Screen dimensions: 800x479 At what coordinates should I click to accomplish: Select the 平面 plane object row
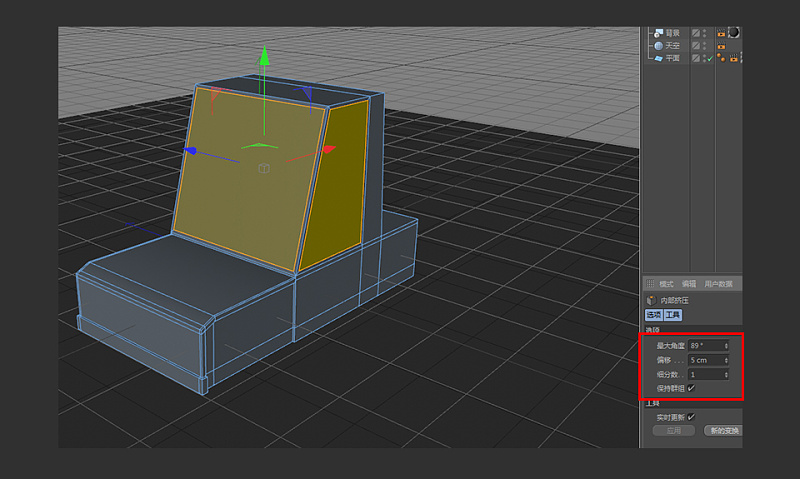click(672, 58)
